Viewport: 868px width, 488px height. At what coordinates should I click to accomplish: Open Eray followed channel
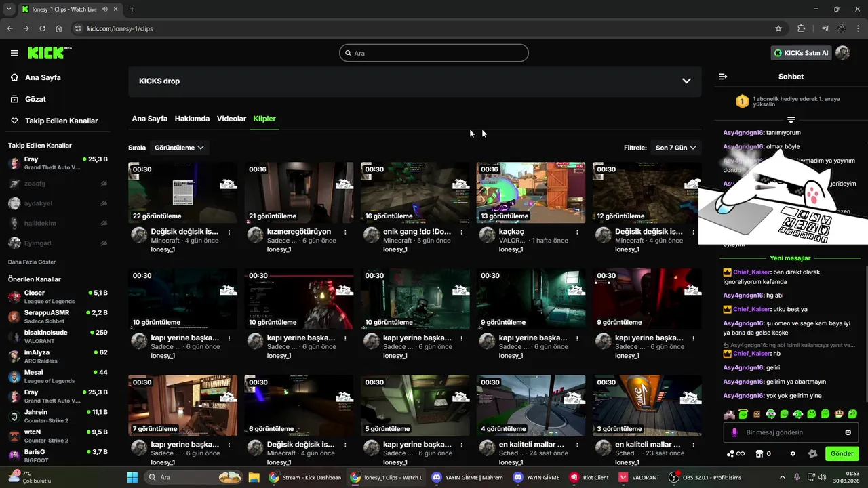click(58, 163)
